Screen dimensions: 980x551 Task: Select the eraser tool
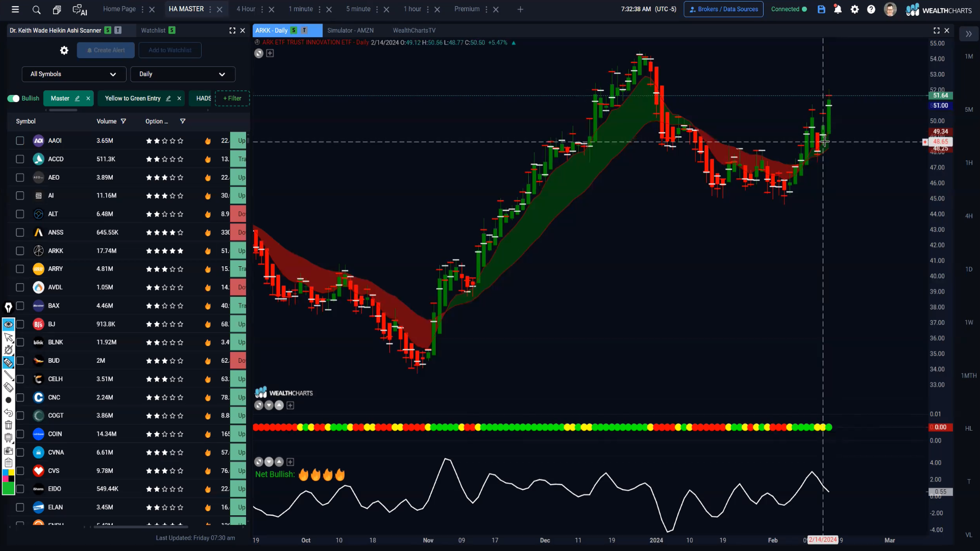8,387
